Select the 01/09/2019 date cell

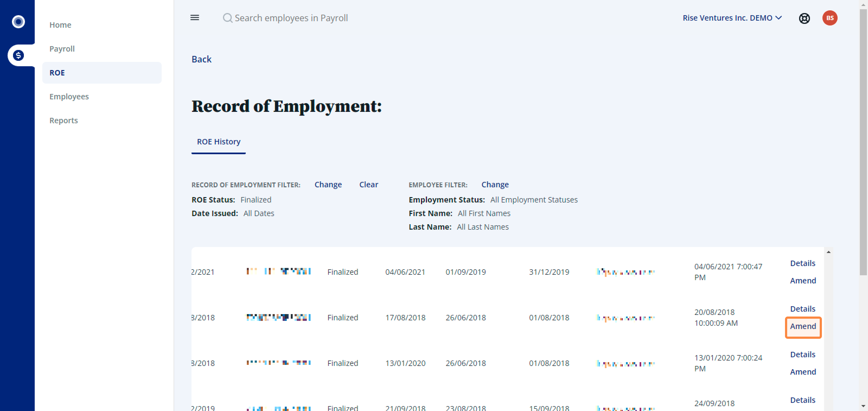pyautogui.click(x=466, y=272)
